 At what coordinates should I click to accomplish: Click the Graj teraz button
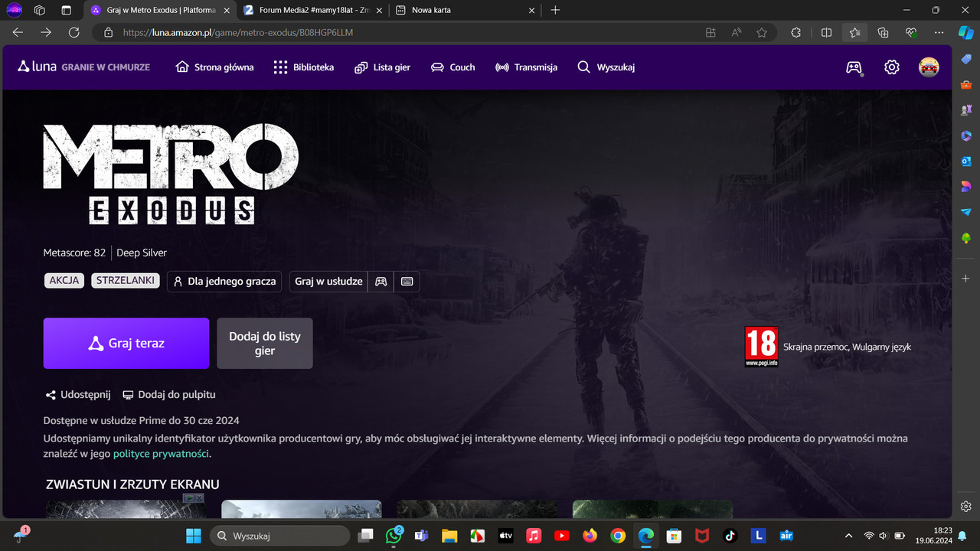126,344
